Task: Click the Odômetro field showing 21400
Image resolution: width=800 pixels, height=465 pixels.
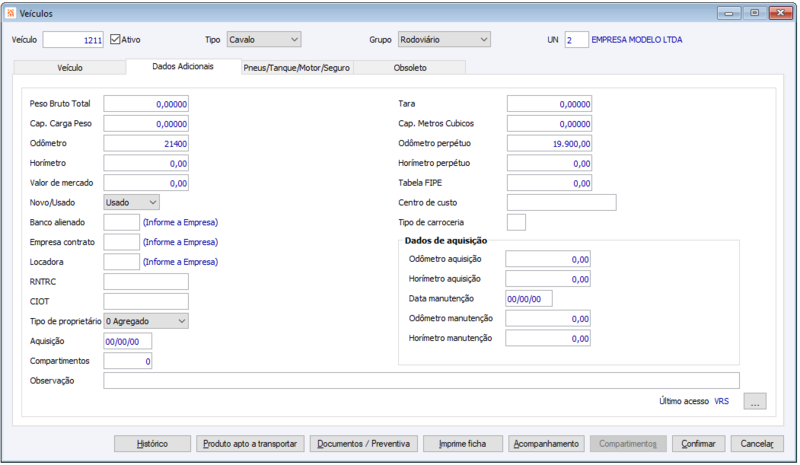Action: (x=146, y=143)
